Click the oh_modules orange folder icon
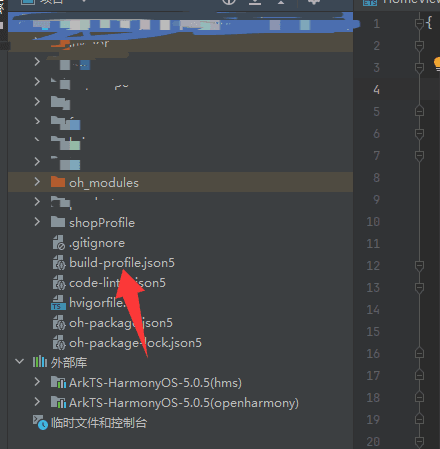Screen dimensions: 440x449 pyautogui.click(x=58, y=182)
